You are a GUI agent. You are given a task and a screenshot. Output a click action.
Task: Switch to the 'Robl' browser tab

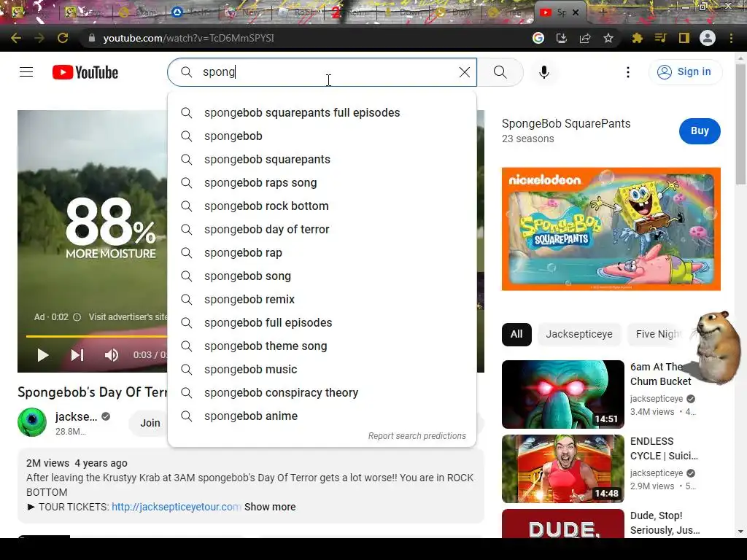298,12
